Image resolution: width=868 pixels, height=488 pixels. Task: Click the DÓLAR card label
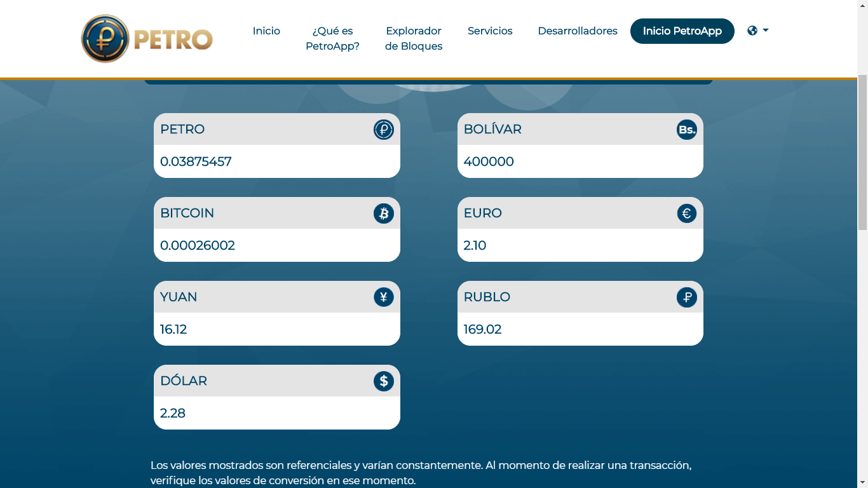pyautogui.click(x=184, y=381)
